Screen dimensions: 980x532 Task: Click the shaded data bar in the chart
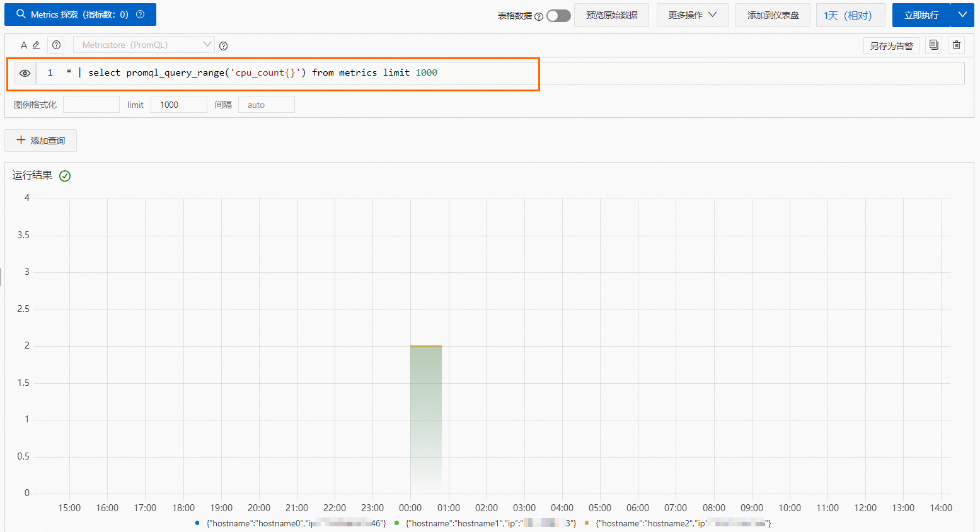426,419
